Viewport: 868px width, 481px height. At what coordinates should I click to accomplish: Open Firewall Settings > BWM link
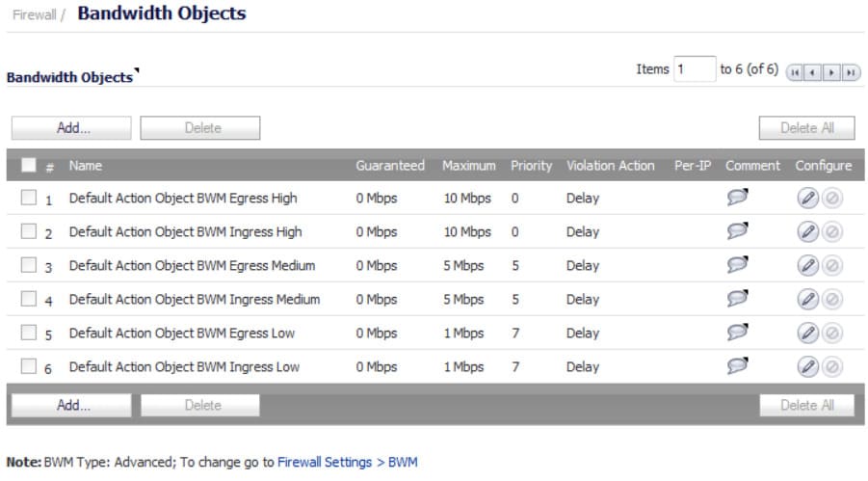click(x=348, y=462)
